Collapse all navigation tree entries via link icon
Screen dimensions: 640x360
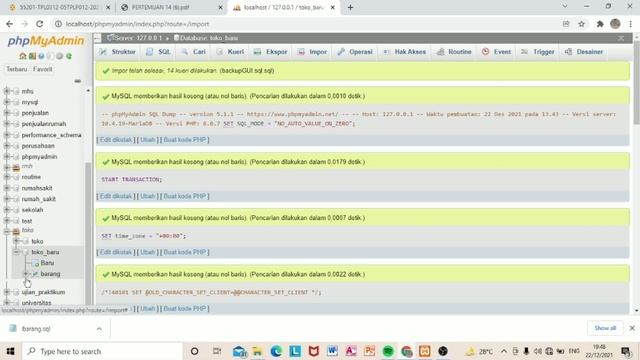click(78, 81)
